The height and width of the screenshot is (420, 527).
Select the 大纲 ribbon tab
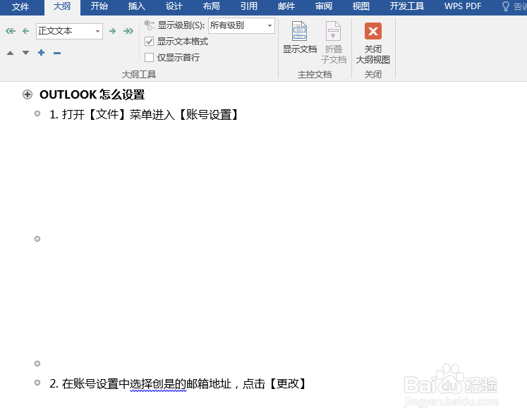(62, 6)
